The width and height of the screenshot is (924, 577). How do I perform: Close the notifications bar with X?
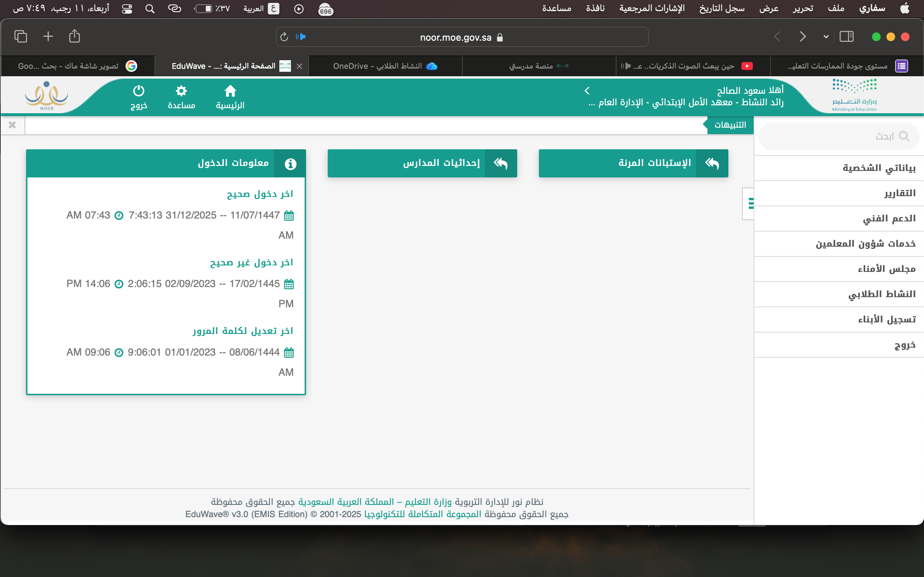12,125
